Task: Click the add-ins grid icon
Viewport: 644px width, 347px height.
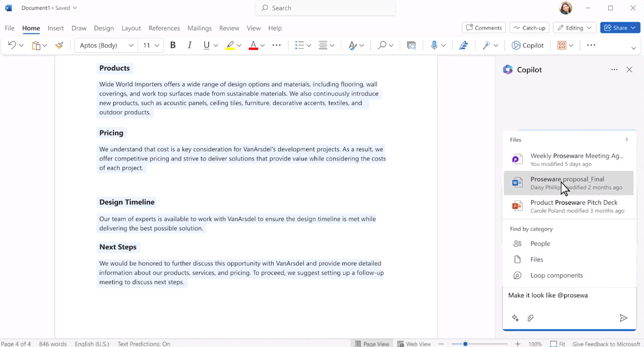Action: [x=562, y=46]
